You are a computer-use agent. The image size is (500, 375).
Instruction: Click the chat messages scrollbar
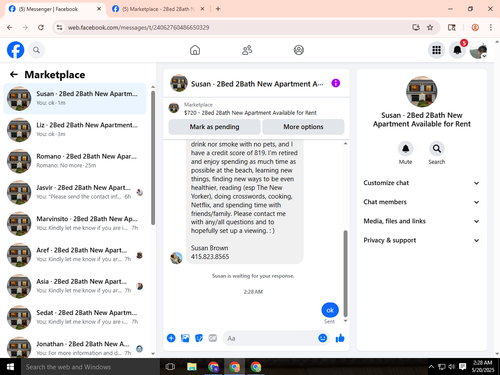click(x=345, y=273)
